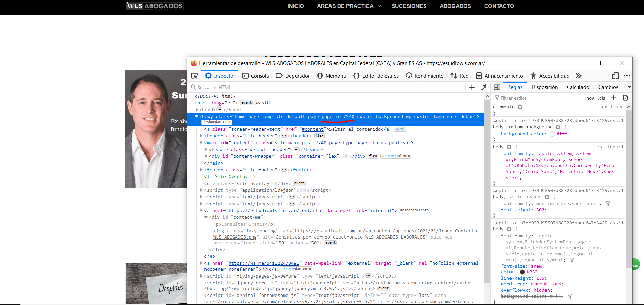Open the Calculado sidebar tab
This screenshot has width=644, height=305.
pyautogui.click(x=578, y=87)
